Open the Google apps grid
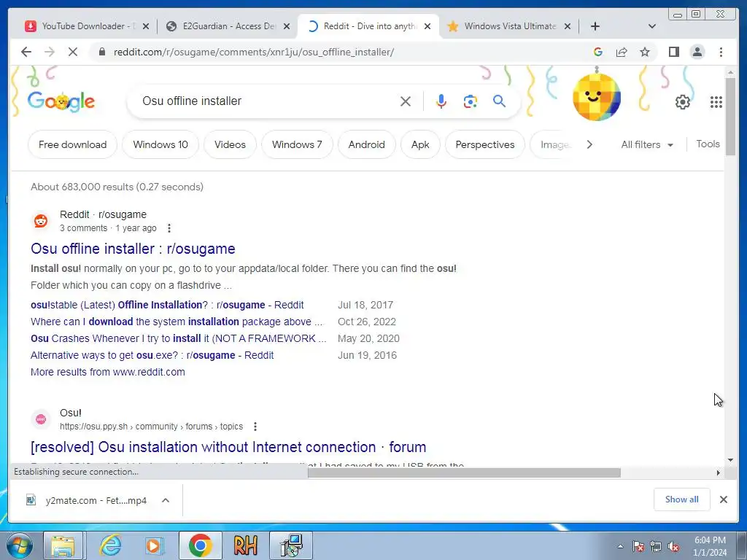The width and height of the screenshot is (747, 560). (x=716, y=102)
